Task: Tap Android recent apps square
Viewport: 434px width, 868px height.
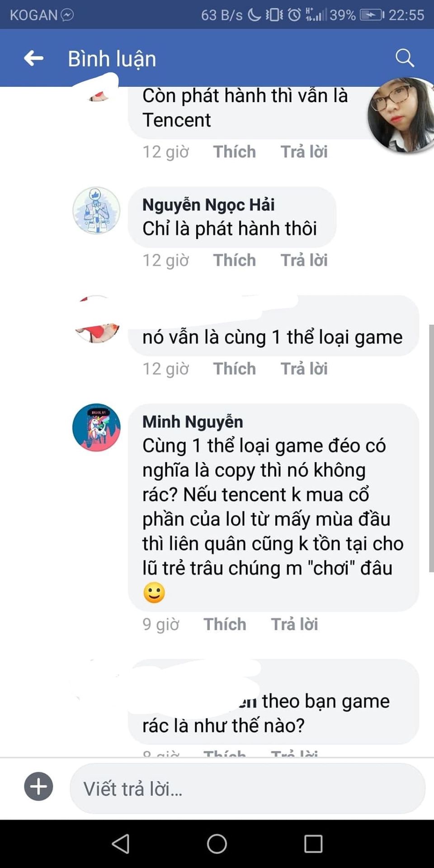Action: tap(313, 844)
